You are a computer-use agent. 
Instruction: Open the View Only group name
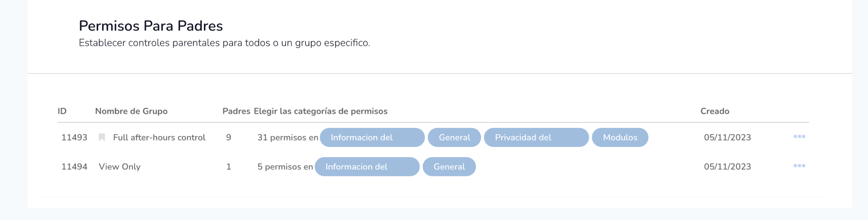[x=120, y=167]
